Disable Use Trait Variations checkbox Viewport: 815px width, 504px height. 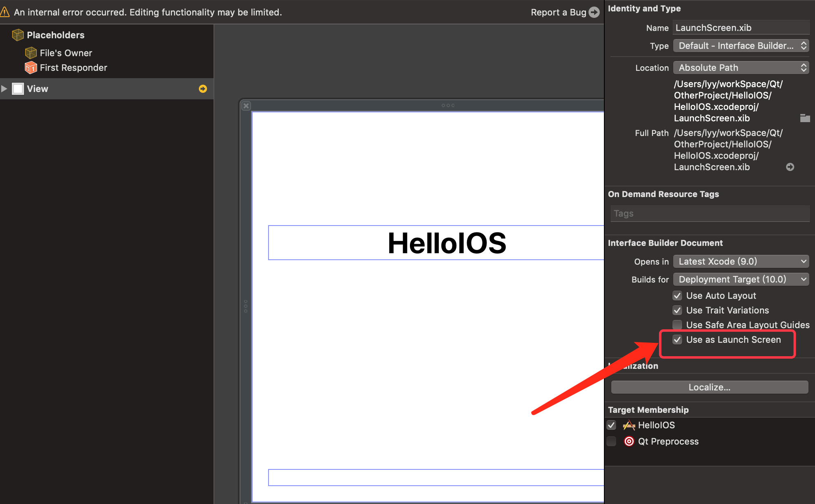(x=677, y=310)
